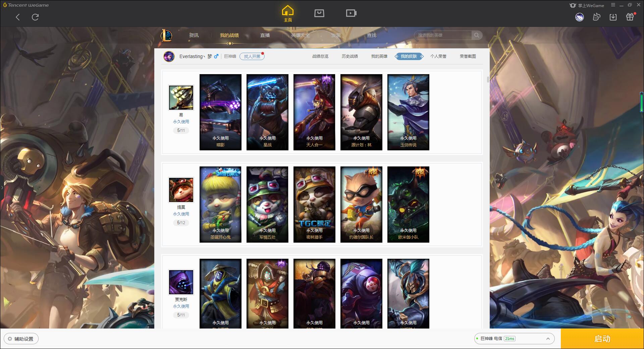Select the 贾克斯 champion icon
Screen dimensions: 644x349
[181, 282]
